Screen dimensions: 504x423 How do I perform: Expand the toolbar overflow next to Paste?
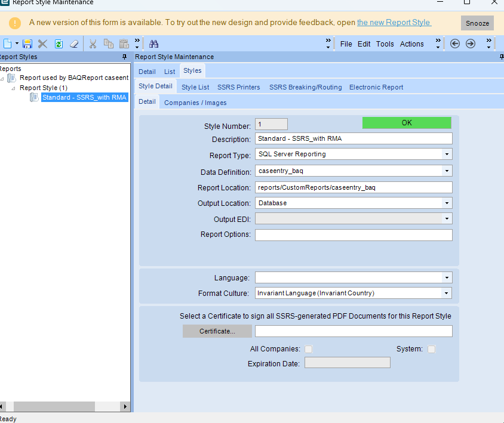point(137,44)
